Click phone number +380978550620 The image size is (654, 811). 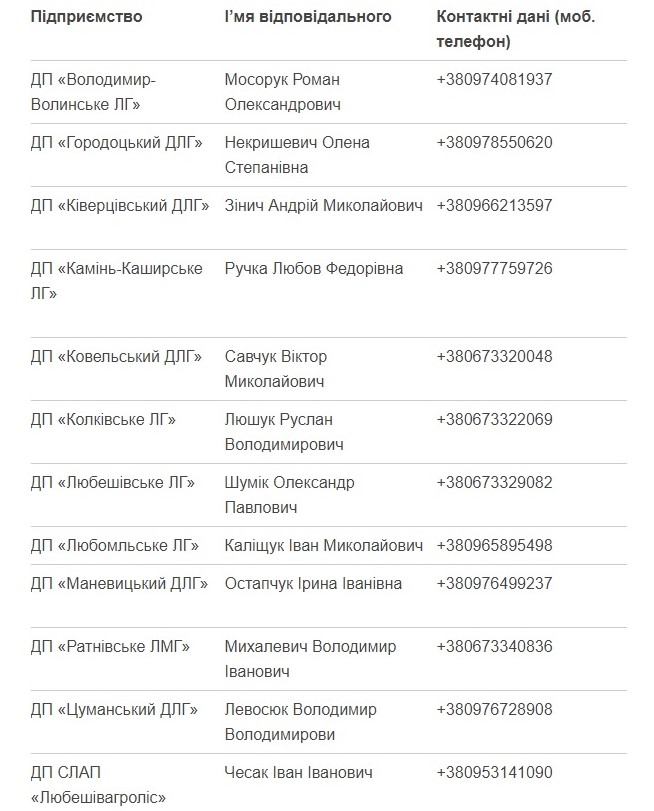coord(494,143)
